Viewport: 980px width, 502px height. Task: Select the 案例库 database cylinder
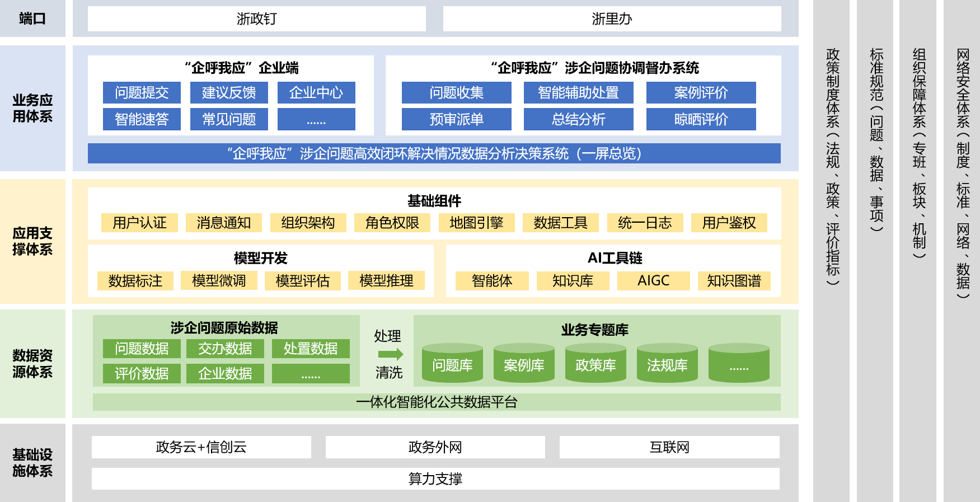(x=524, y=364)
